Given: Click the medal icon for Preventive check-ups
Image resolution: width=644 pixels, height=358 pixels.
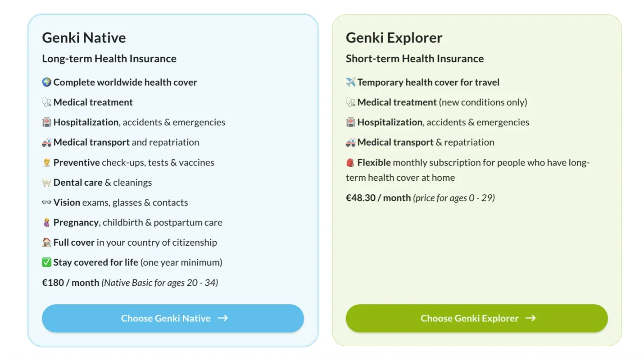Looking at the screenshot, I should tap(46, 162).
